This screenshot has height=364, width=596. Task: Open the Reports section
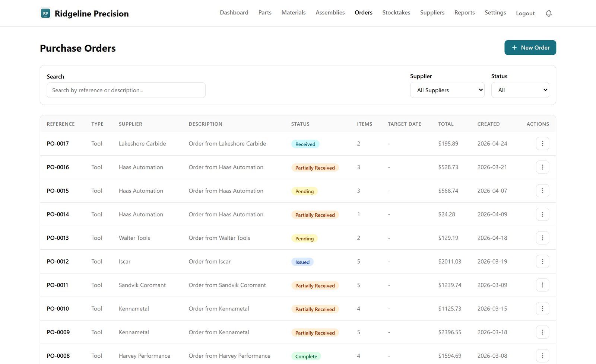465,13
